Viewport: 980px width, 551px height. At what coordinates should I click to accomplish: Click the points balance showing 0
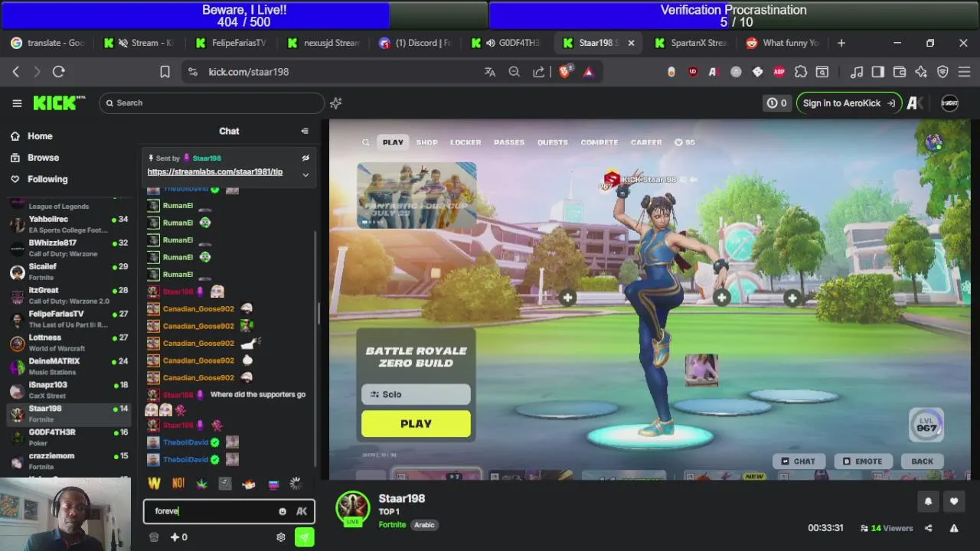(x=178, y=537)
